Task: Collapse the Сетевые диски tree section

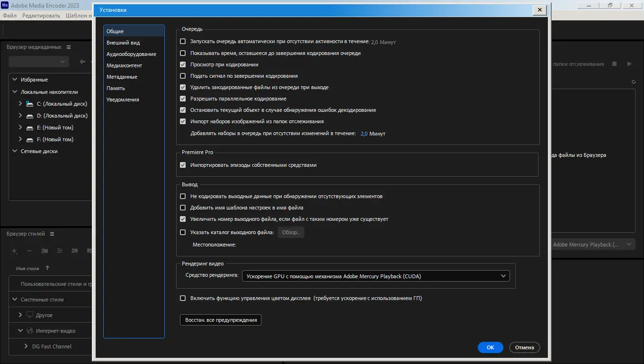Action: (x=15, y=151)
